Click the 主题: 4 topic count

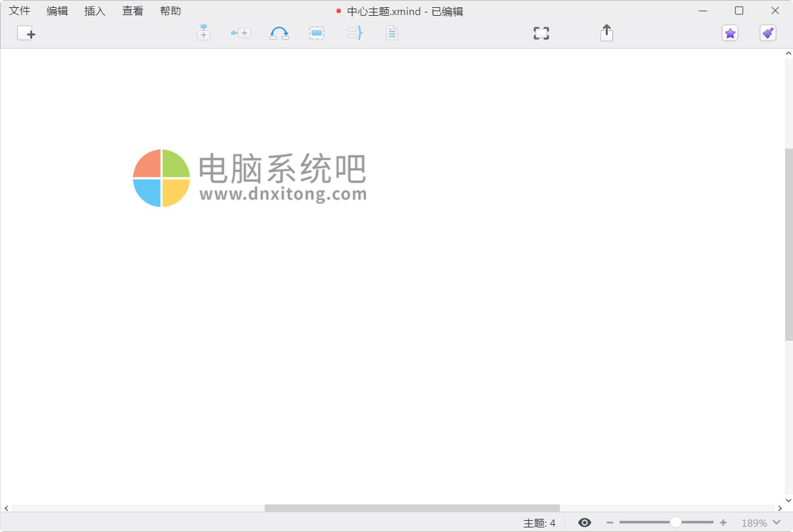coord(539,523)
